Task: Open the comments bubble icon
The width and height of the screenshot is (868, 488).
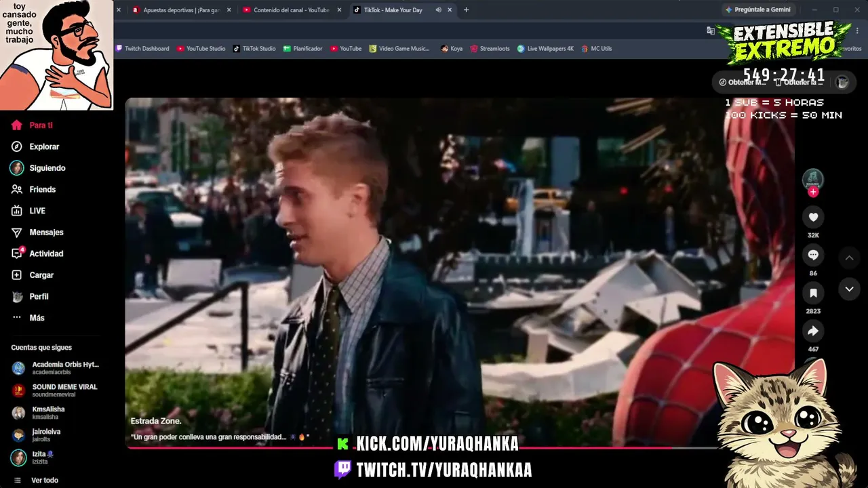Action: pos(813,255)
